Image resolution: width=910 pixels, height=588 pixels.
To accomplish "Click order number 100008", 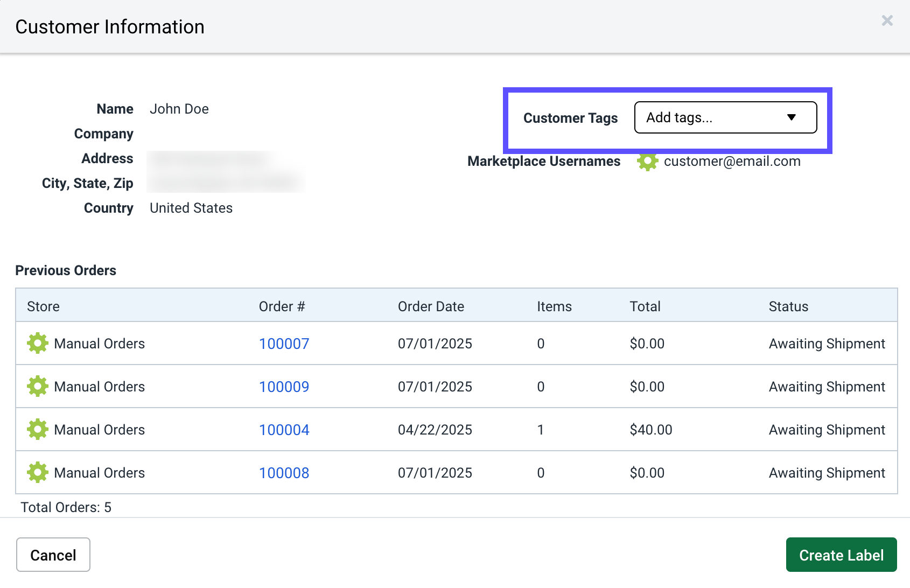I will pyautogui.click(x=284, y=473).
